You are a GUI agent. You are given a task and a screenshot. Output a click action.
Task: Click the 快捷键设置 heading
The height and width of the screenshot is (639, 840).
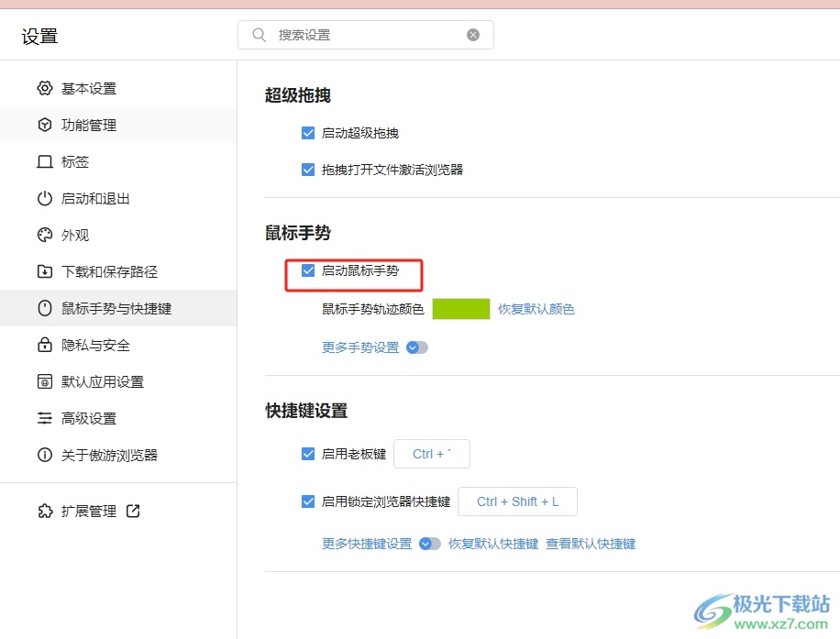(x=306, y=411)
